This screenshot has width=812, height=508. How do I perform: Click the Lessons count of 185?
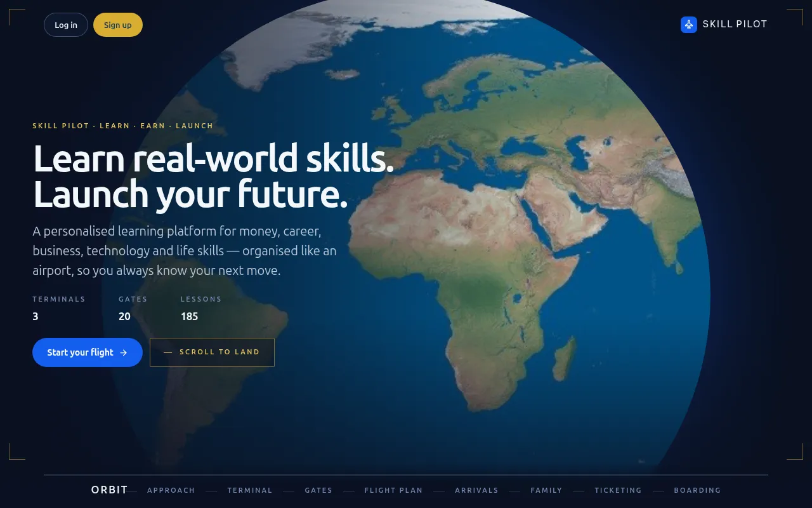(x=190, y=316)
